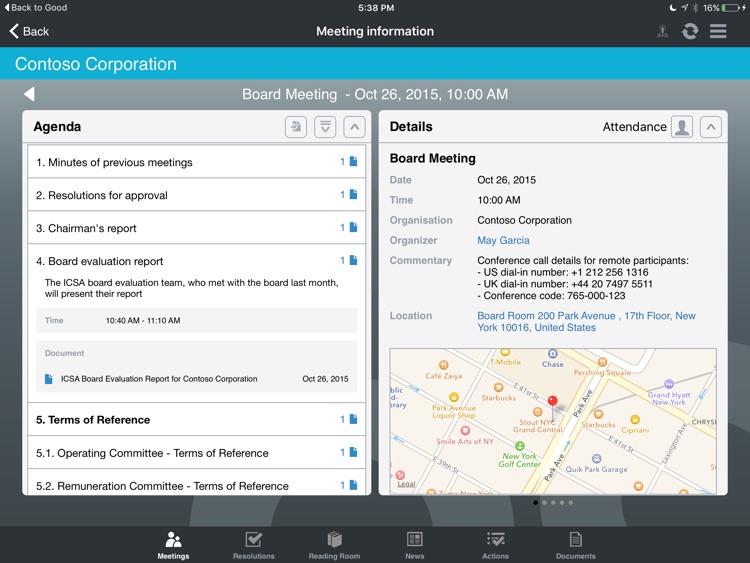The width and height of the screenshot is (750, 563).
Task: Click the Legal link on map
Action: click(x=406, y=484)
